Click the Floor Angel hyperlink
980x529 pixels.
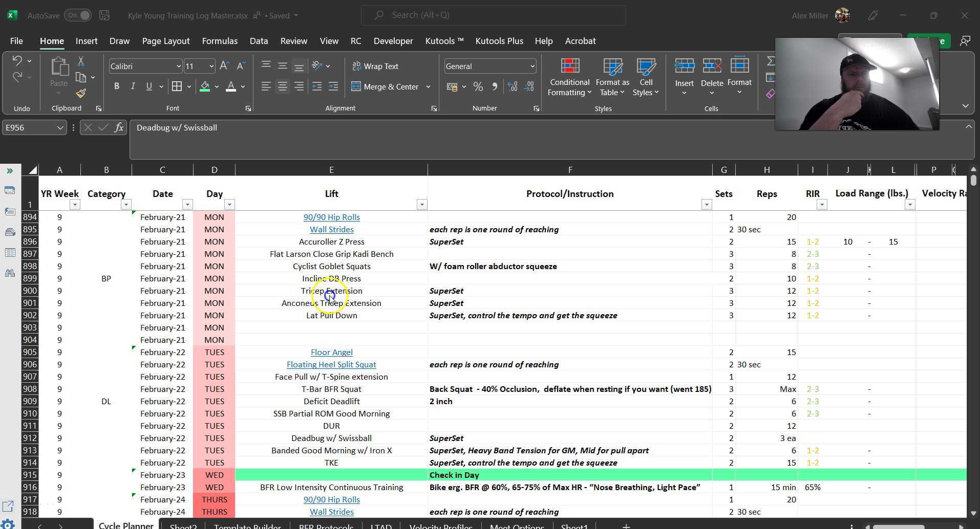point(331,352)
